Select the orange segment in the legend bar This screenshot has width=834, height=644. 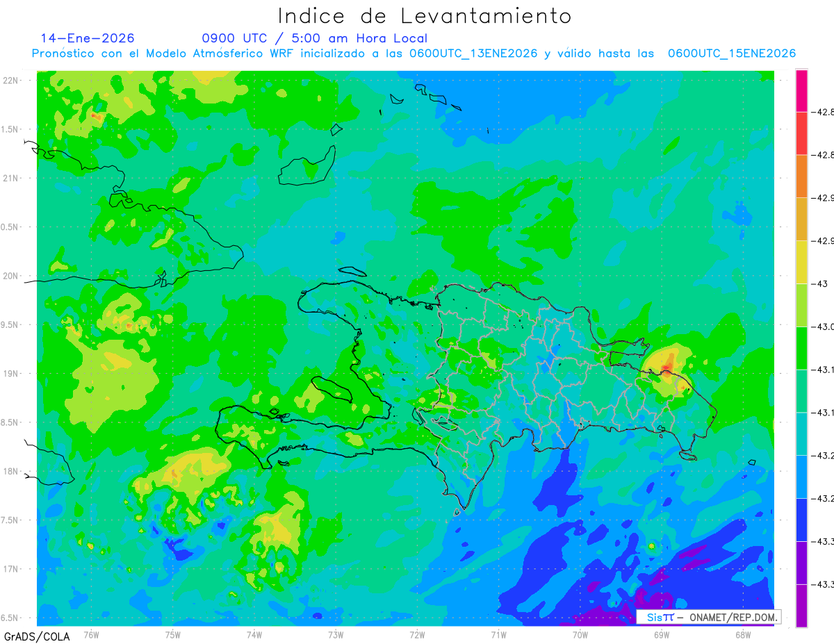coord(801,176)
